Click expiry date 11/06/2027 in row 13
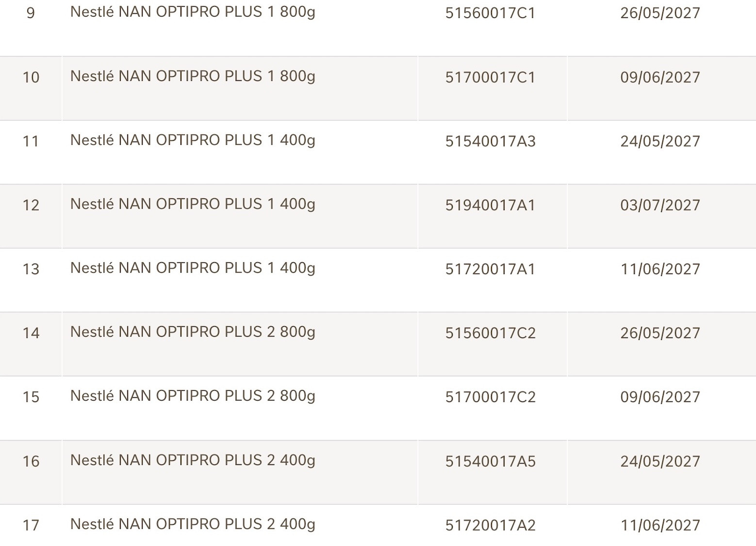756x546 pixels. click(x=660, y=269)
